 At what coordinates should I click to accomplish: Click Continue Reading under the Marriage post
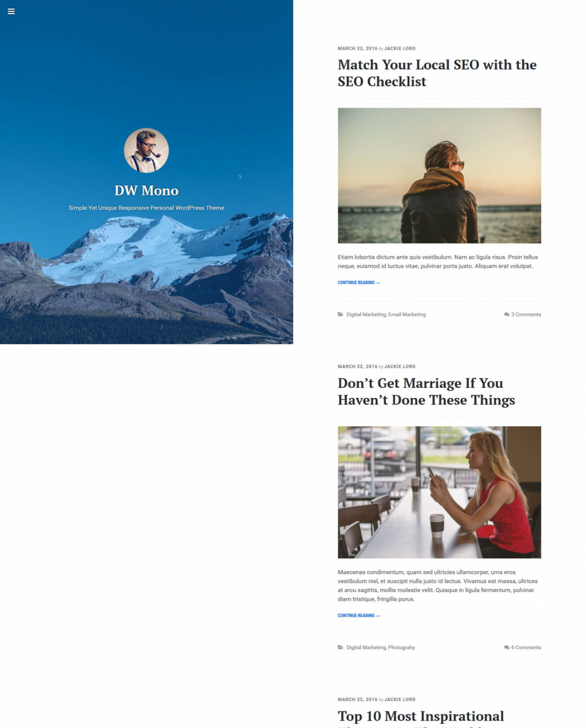pyautogui.click(x=359, y=615)
